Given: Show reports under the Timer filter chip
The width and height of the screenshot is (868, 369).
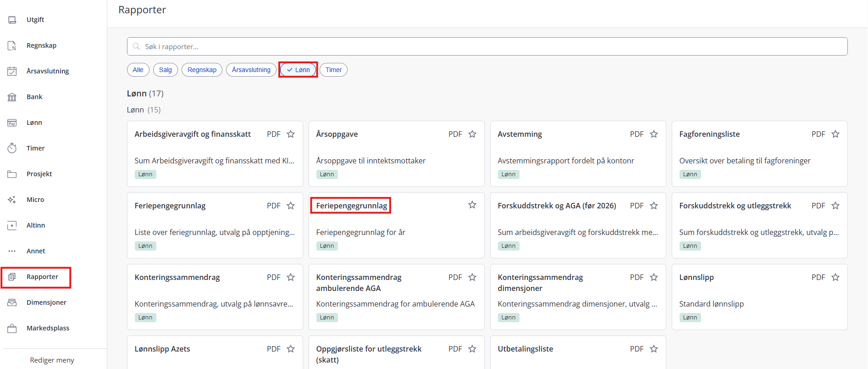Looking at the screenshot, I should [334, 70].
